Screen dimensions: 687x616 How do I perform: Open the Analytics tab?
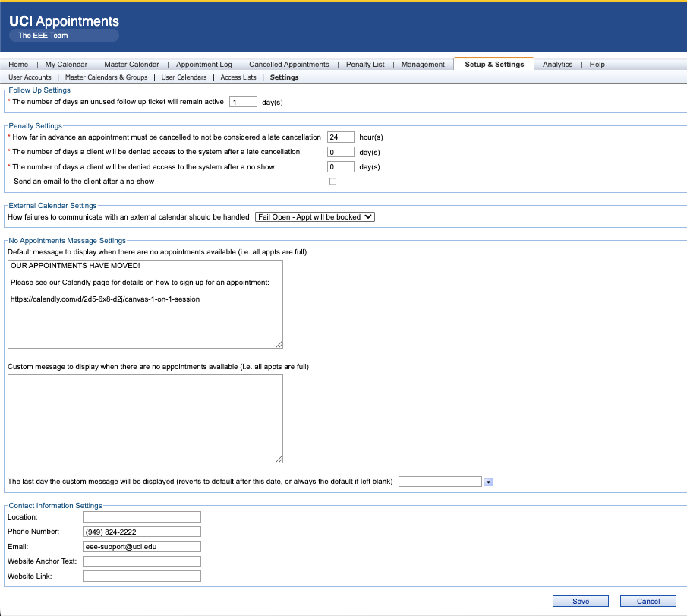click(x=557, y=65)
